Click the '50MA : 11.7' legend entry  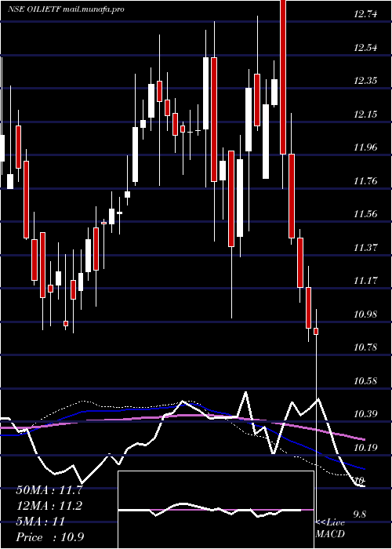tap(49, 490)
